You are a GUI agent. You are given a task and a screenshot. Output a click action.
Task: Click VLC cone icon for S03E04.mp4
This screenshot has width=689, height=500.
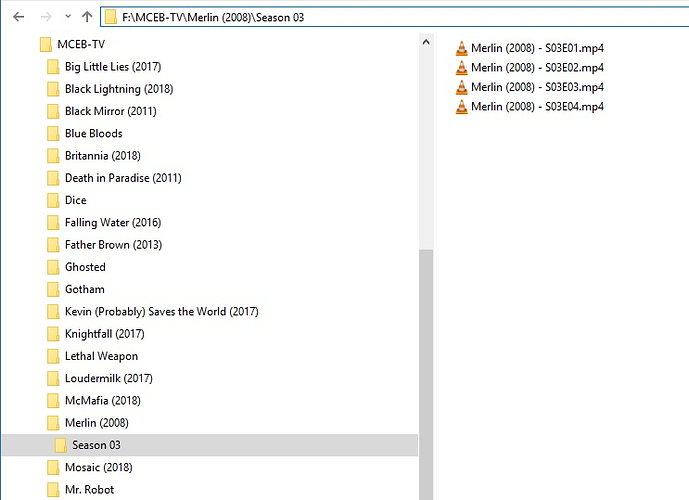pos(461,107)
